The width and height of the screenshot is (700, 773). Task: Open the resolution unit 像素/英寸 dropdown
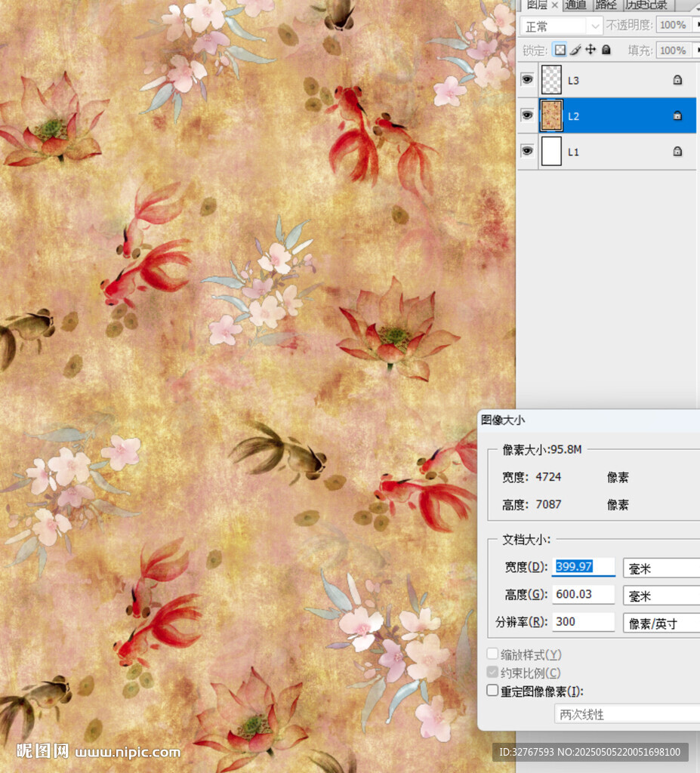661,623
